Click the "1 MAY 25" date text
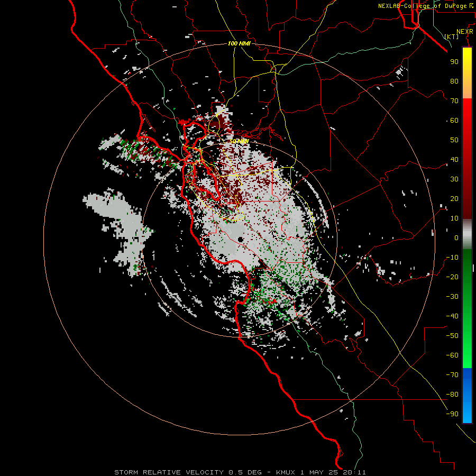476x476 pixels. tap(319, 472)
